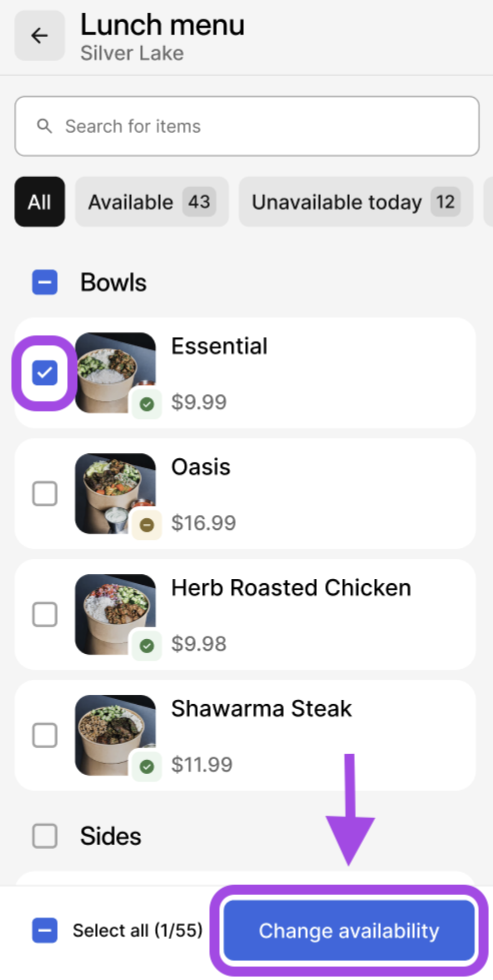493x980 pixels.
Task: Tick the Shawarma Steak checkbox
Action: click(x=45, y=735)
